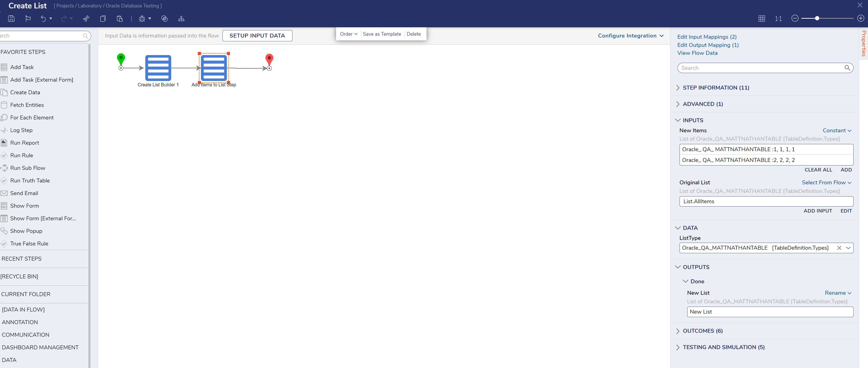
Task: Click the Copy step toolbar icon
Action: coord(102,19)
